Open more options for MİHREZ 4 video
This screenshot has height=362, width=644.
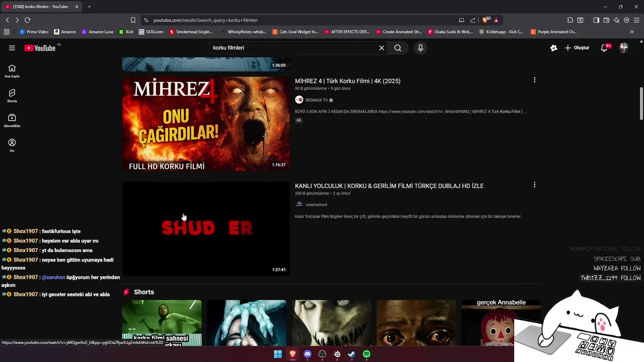534,80
